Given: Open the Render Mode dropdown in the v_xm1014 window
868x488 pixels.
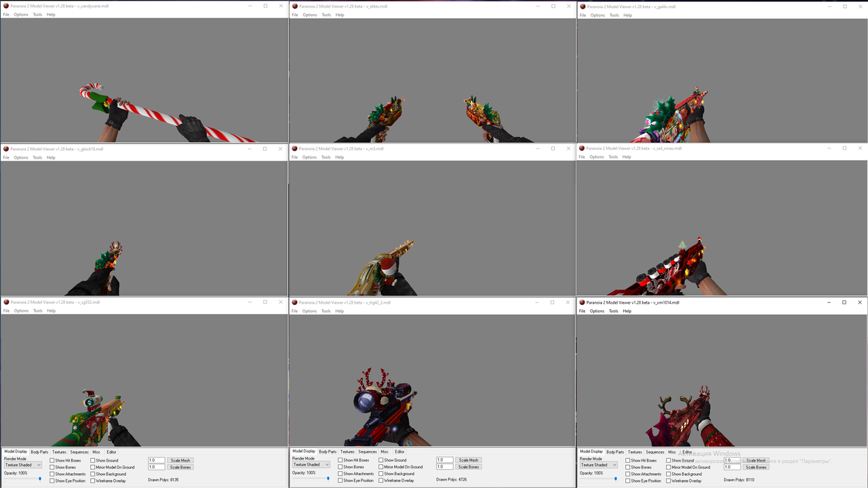Looking at the screenshot, I should 599,465.
